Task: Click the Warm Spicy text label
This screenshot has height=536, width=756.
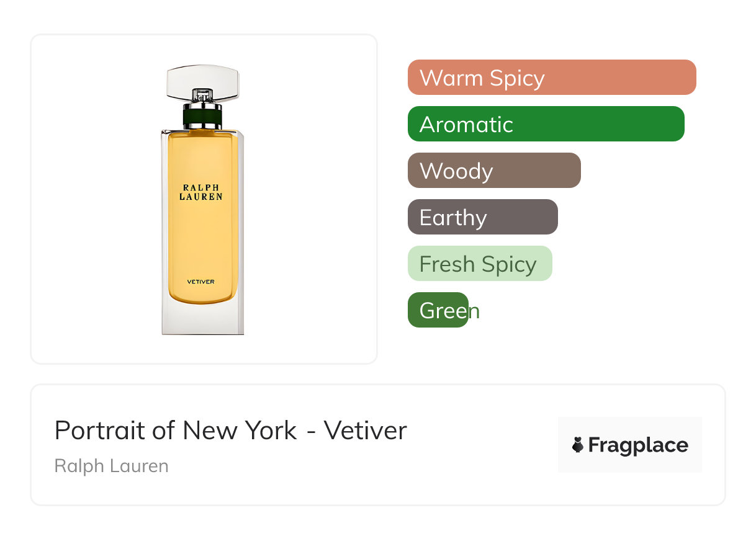Action: (482, 78)
